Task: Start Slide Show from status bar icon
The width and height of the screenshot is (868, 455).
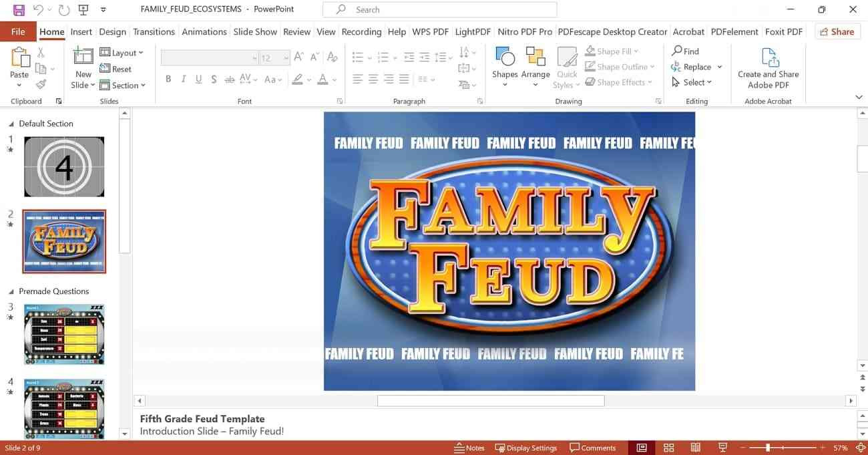Action: [x=722, y=448]
